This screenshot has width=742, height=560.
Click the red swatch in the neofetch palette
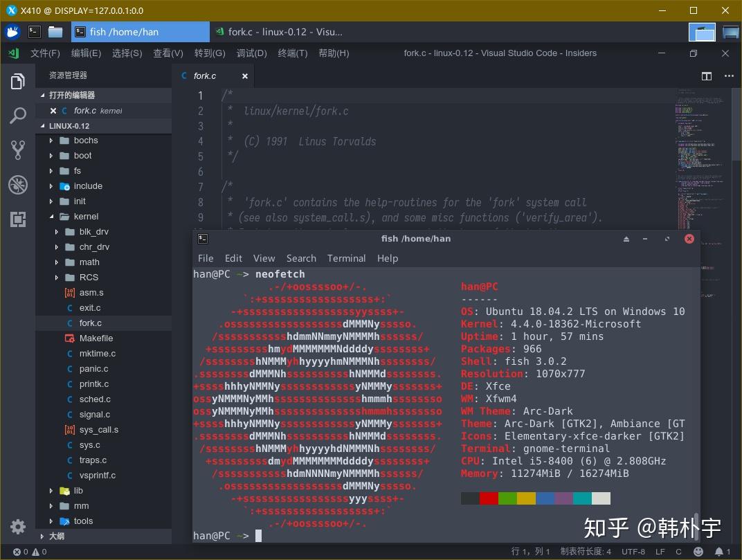pos(488,498)
